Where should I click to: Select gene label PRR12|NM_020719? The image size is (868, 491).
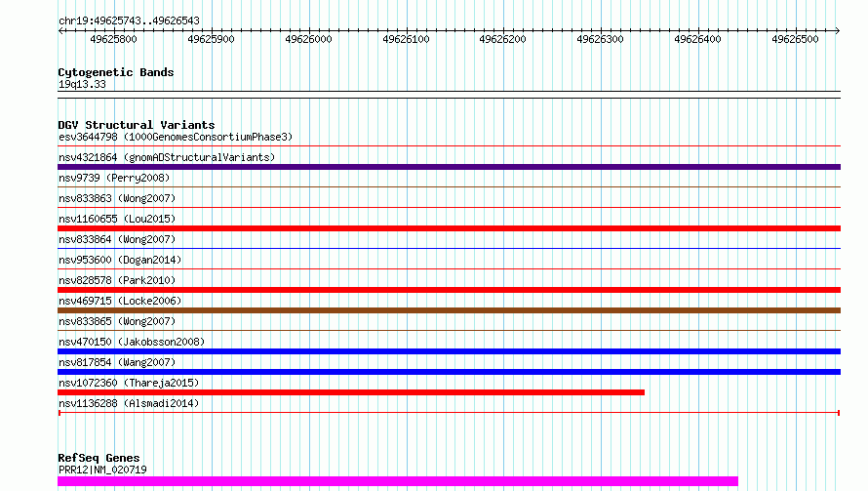point(102,470)
